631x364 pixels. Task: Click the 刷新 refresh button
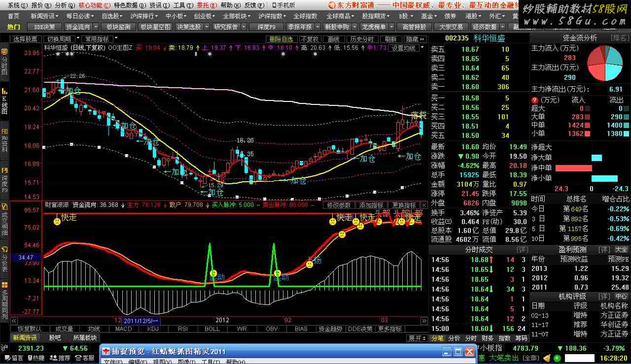click(391, 39)
